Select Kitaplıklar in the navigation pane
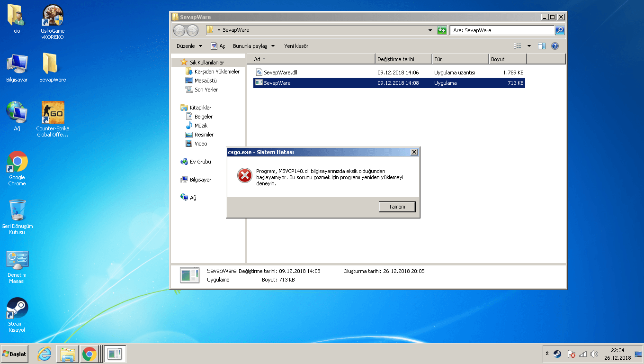The height and width of the screenshot is (364, 644). pos(200,108)
